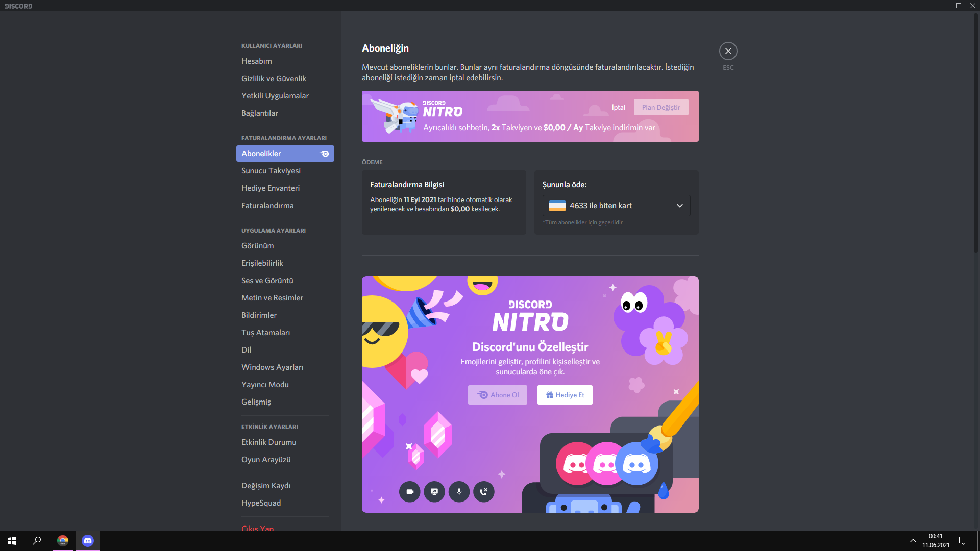980x551 pixels.
Task: Click the Windows search magnifier icon
Action: 37,541
